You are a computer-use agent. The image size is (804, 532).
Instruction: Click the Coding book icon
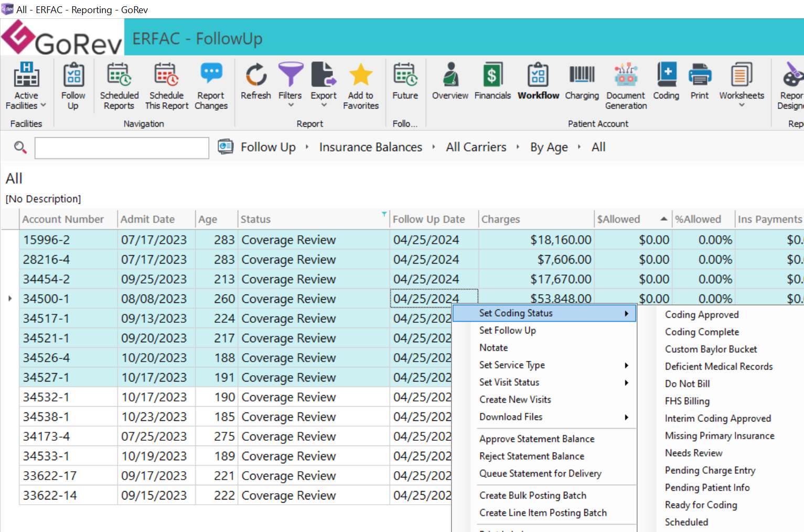pos(666,74)
